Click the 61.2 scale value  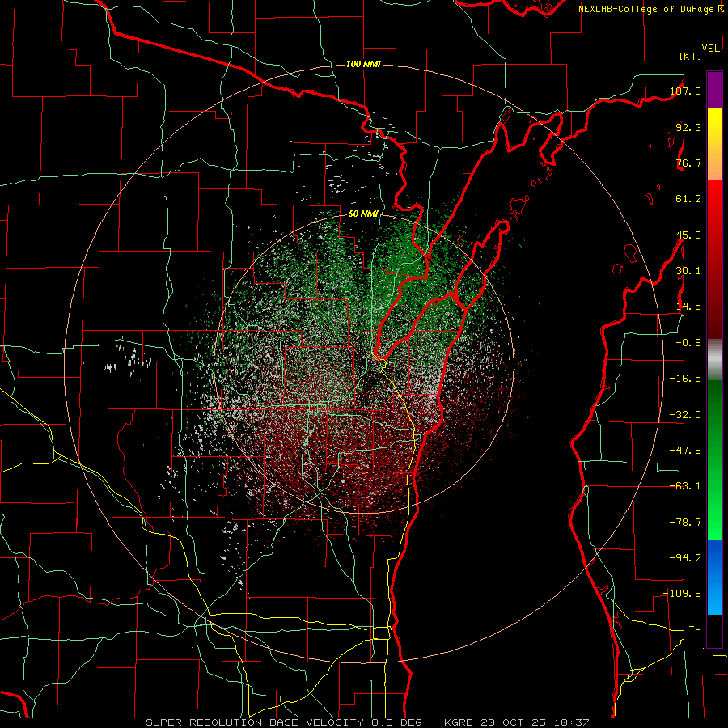pos(688,199)
